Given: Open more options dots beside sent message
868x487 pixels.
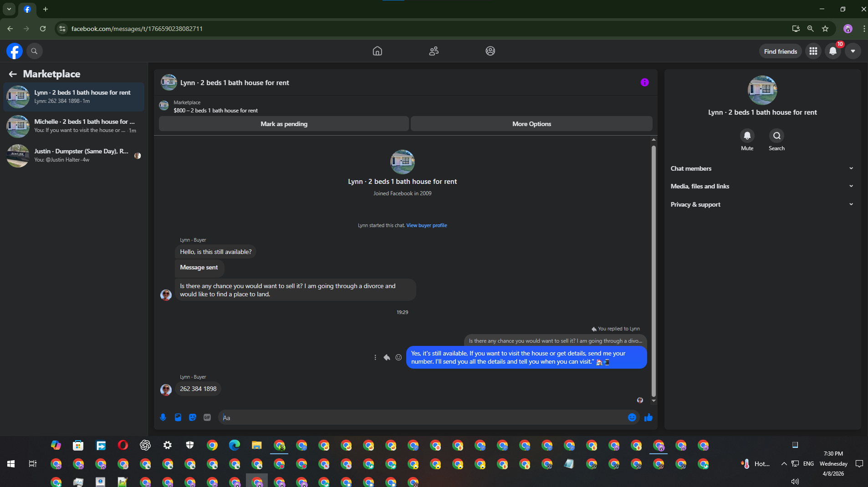Looking at the screenshot, I should (375, 357).
